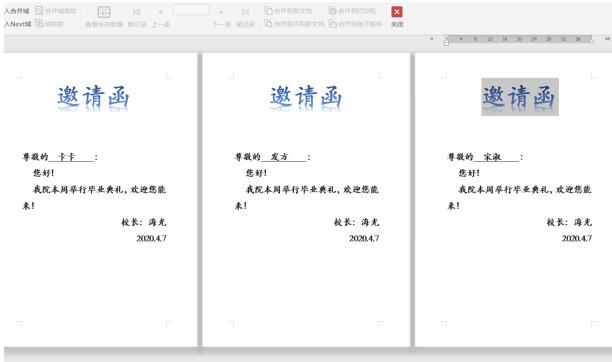Click 合并到打印机 option

[352, 11]
